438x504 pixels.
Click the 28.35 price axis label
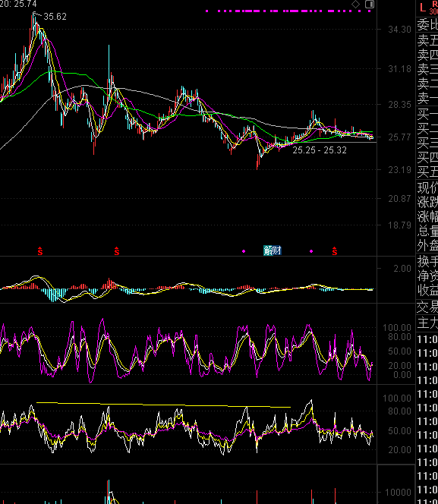coord(399,105)
